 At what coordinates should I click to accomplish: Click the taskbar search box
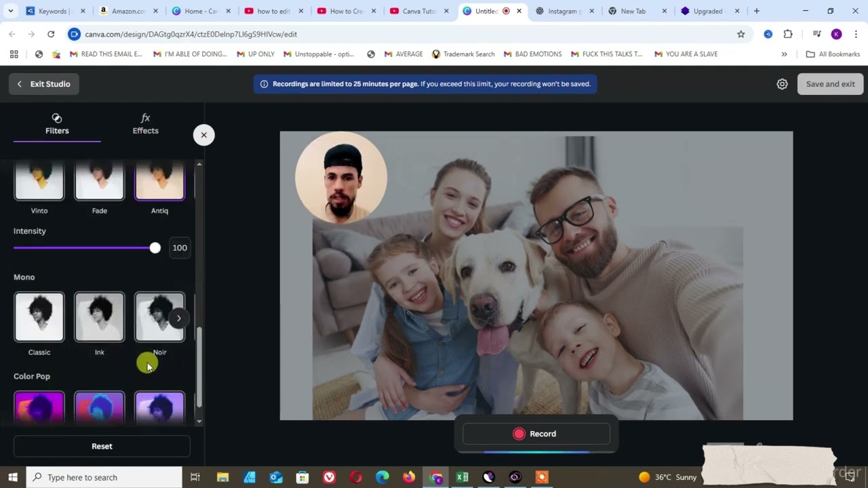pos(104,477)
